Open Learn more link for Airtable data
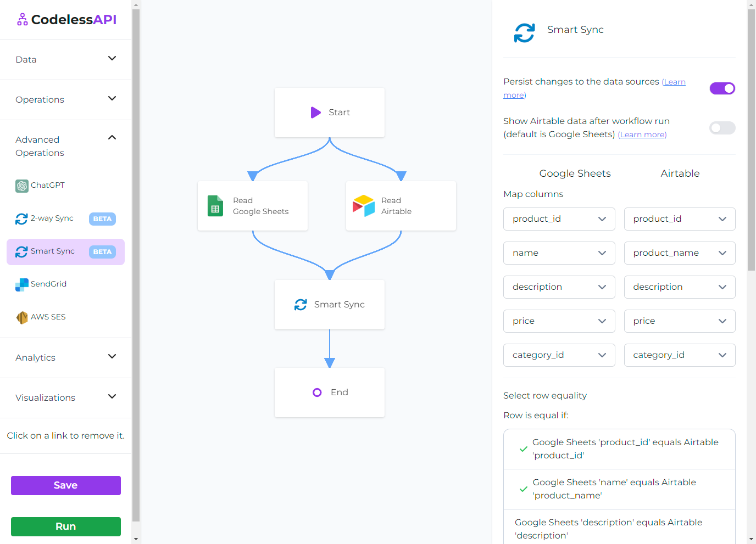756x544 pixels. [x=642, y=135]
